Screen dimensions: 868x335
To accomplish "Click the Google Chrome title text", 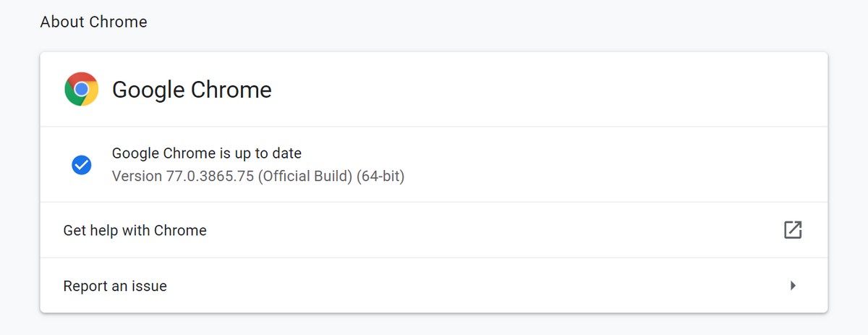I will [192, 90].
